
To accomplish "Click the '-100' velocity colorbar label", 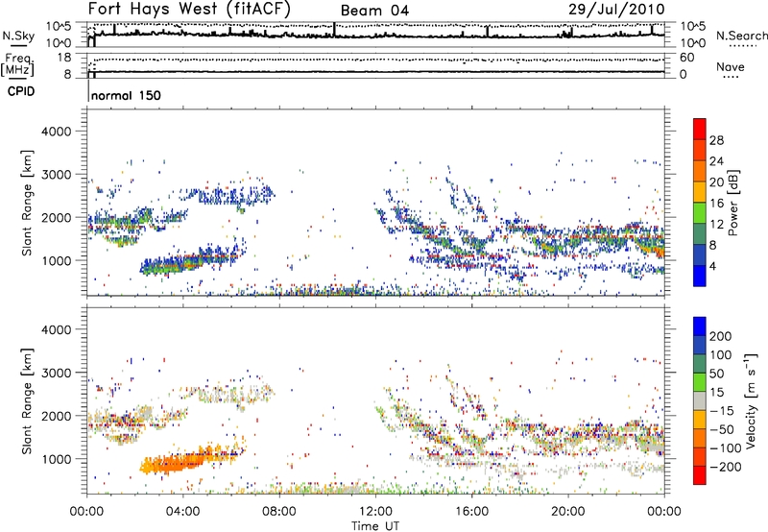I will [x=726, y=448].
